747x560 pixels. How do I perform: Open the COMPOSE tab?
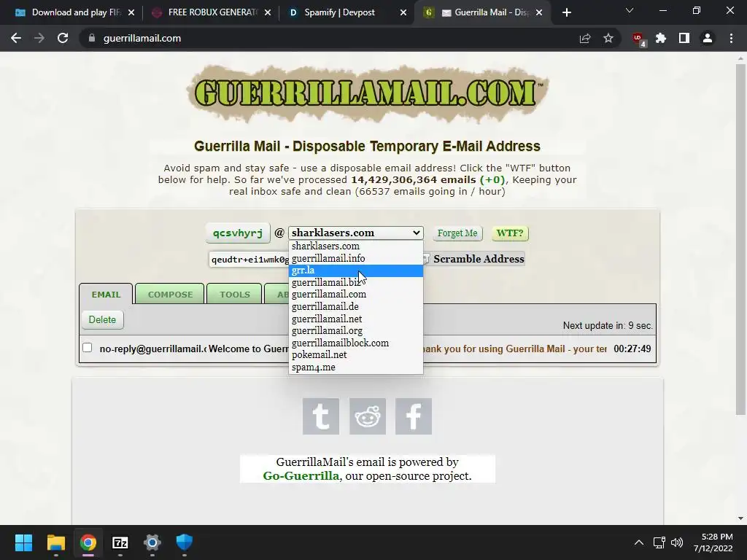tap(170, 295)
